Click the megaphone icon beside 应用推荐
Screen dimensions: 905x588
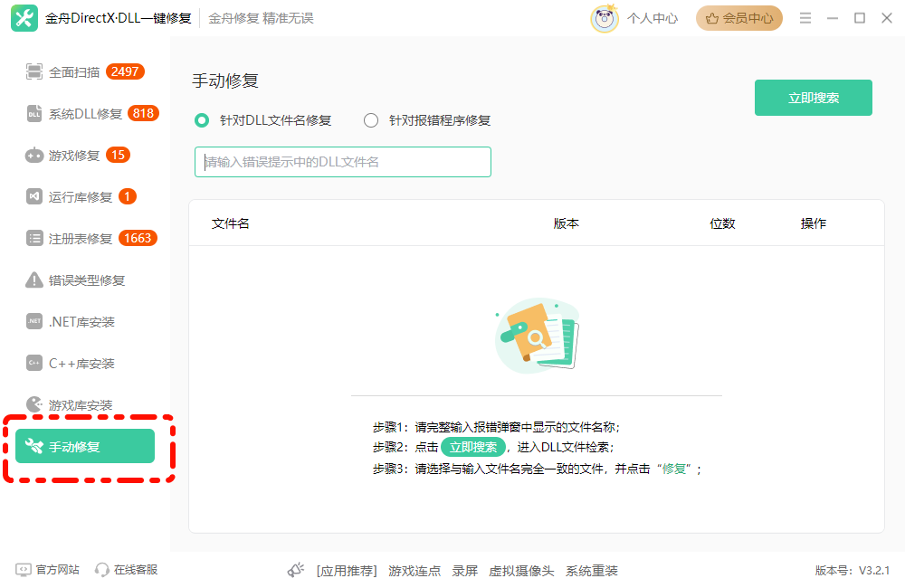(296, 570)
